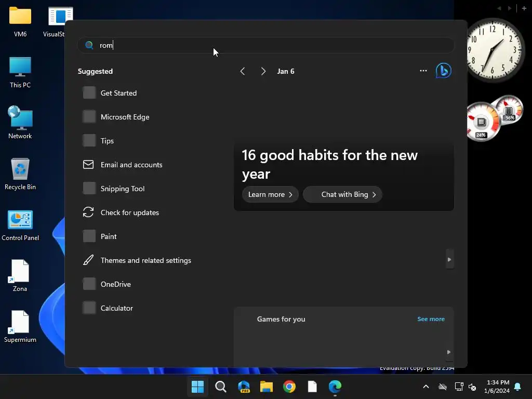532x399 pixels.
Task: Select the Control Panel desktop icon
Action: (x=20, y=225)
